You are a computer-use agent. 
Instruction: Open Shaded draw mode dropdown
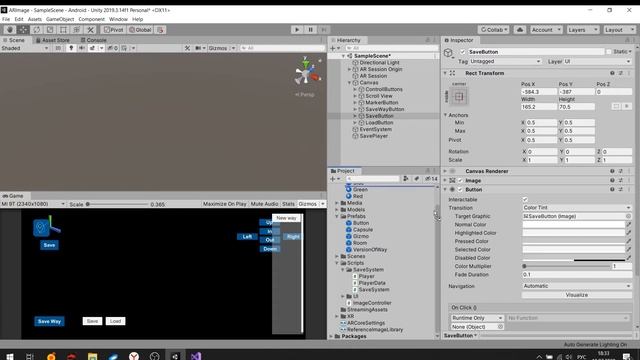click(x=25, y=48)
